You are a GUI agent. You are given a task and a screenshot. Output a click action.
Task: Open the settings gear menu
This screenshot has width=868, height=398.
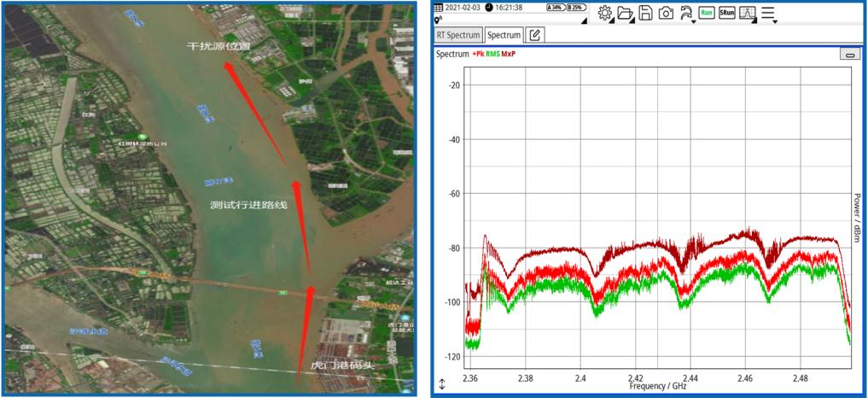[606, 13]
